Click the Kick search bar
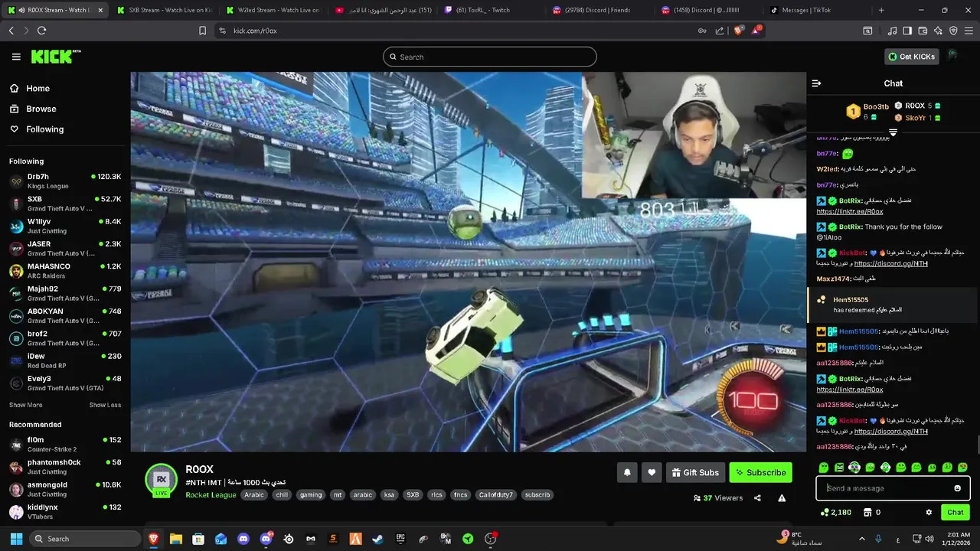This screenshot has height=551, width=980. (490, 57)
